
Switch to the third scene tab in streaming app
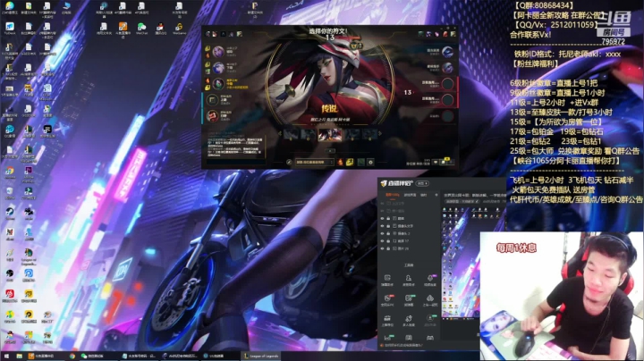point(424,195)
